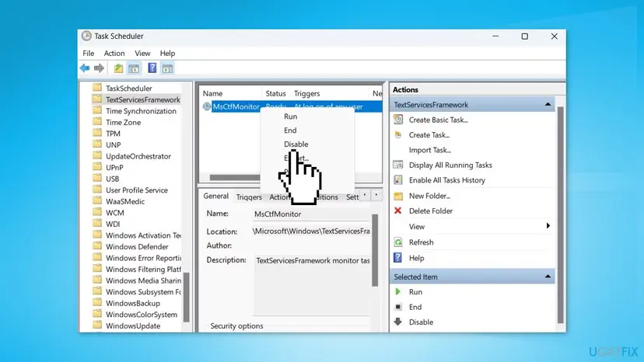Switch to the Triggers tab
Screen dimensions: 644x362
point(249,197)
